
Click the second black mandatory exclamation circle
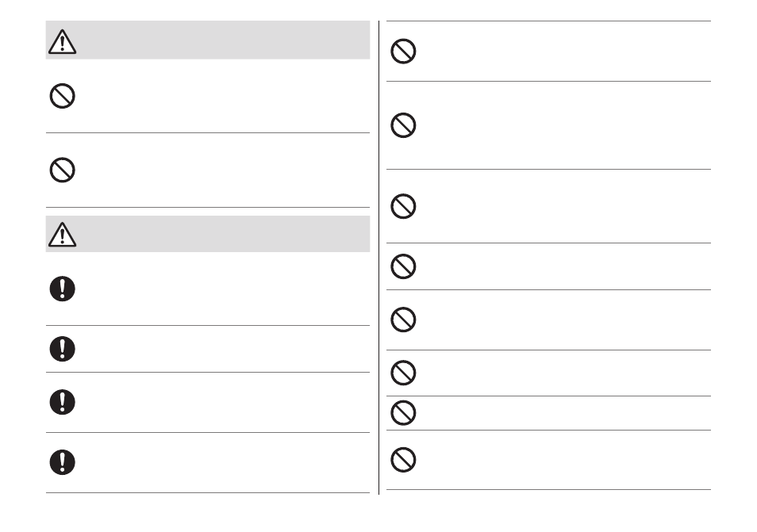62,349
